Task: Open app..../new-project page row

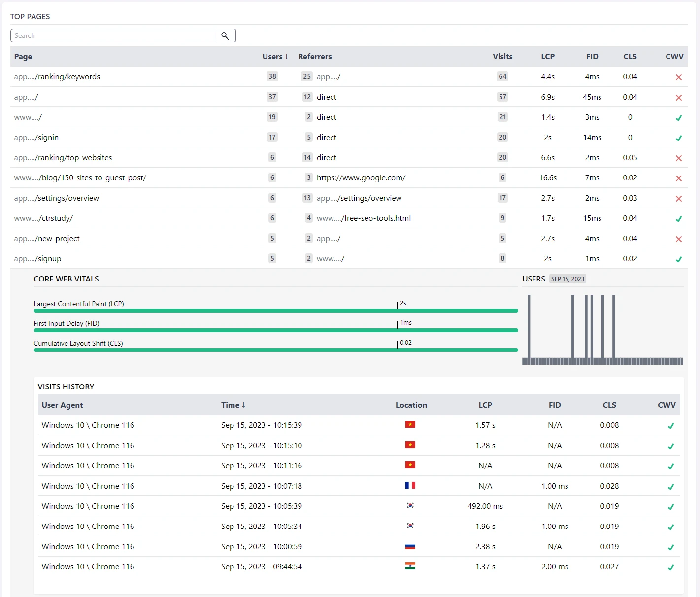Action: pyautogui.click(x=349, y=239)
